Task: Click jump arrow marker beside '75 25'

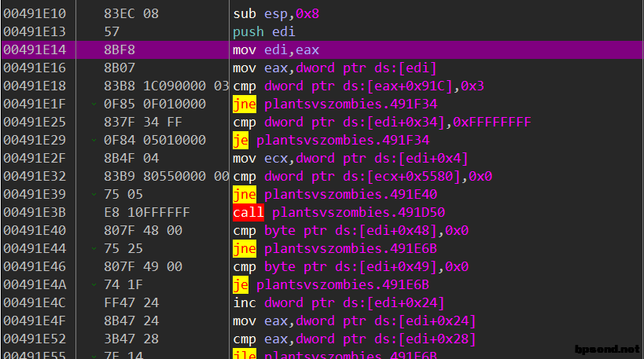Action: (94, 249)
